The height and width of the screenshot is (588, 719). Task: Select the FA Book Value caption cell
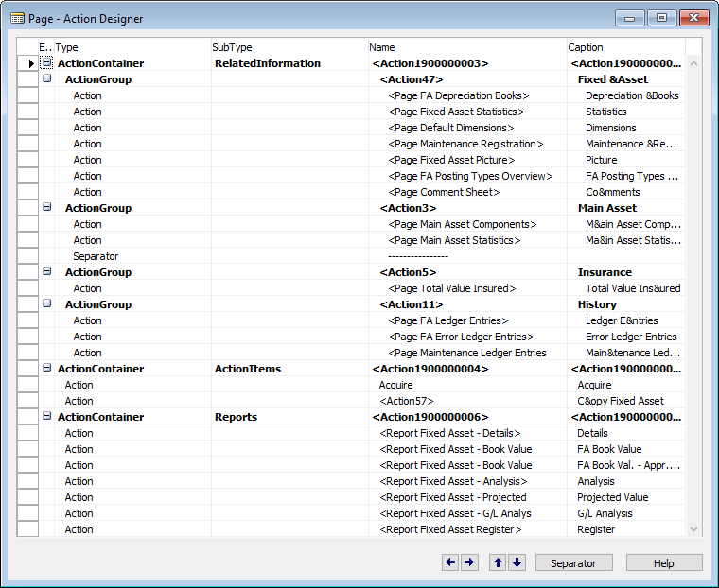click(626, 449)
